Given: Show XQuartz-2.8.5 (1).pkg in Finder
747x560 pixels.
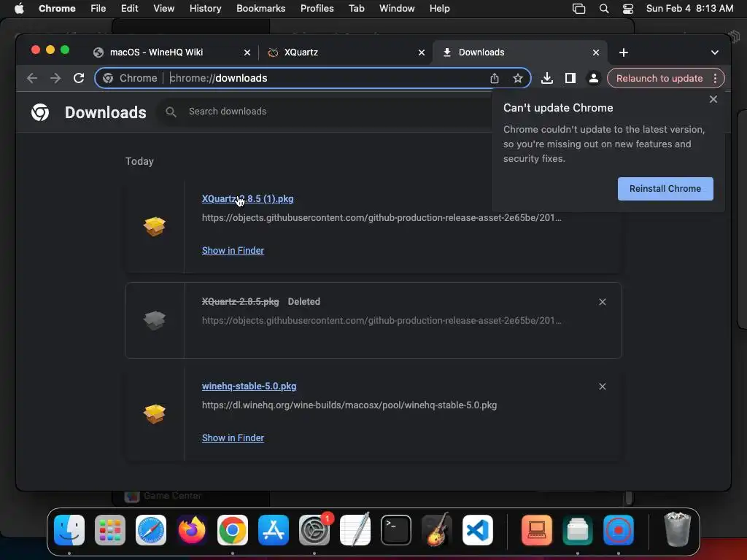Looking at the screenshot, I should (233, 251).
